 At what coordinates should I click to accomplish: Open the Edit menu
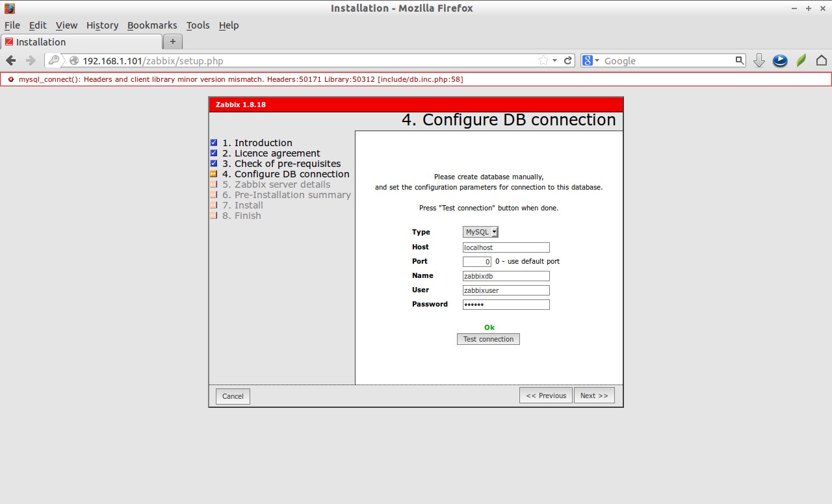(38, 25)
